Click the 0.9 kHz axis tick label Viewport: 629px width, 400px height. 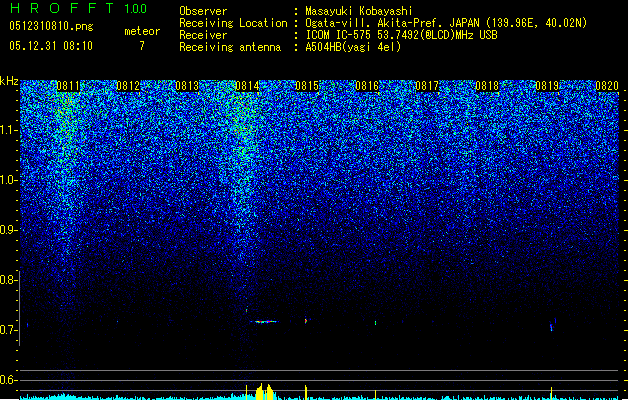(x=7, y=230)
